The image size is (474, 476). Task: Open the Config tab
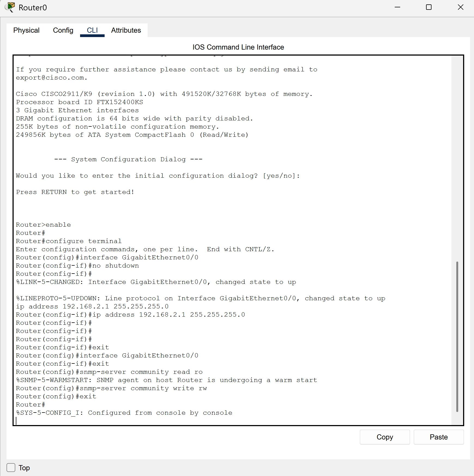(x=63, y=30)
